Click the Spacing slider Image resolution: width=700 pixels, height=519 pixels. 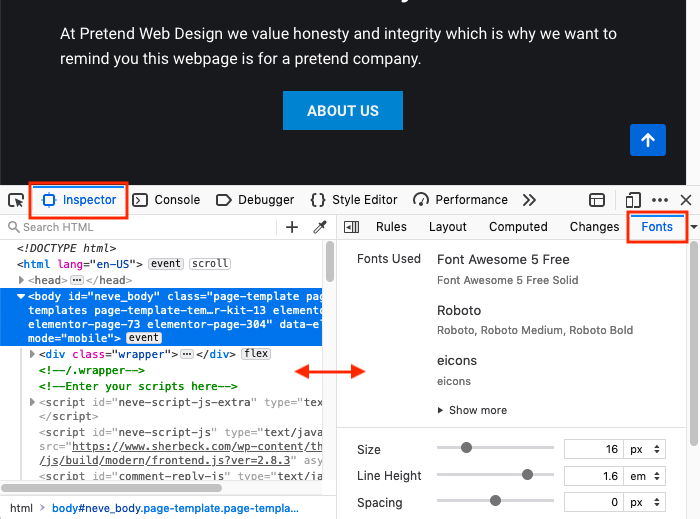(496, 501)
